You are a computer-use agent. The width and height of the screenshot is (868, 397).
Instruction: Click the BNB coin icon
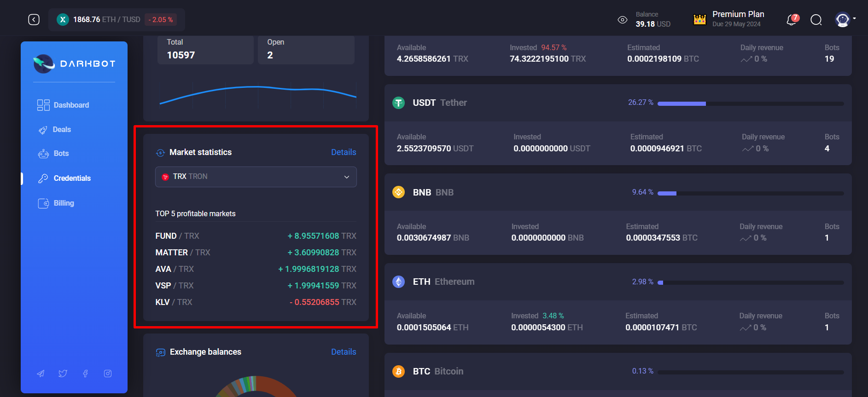398,192
